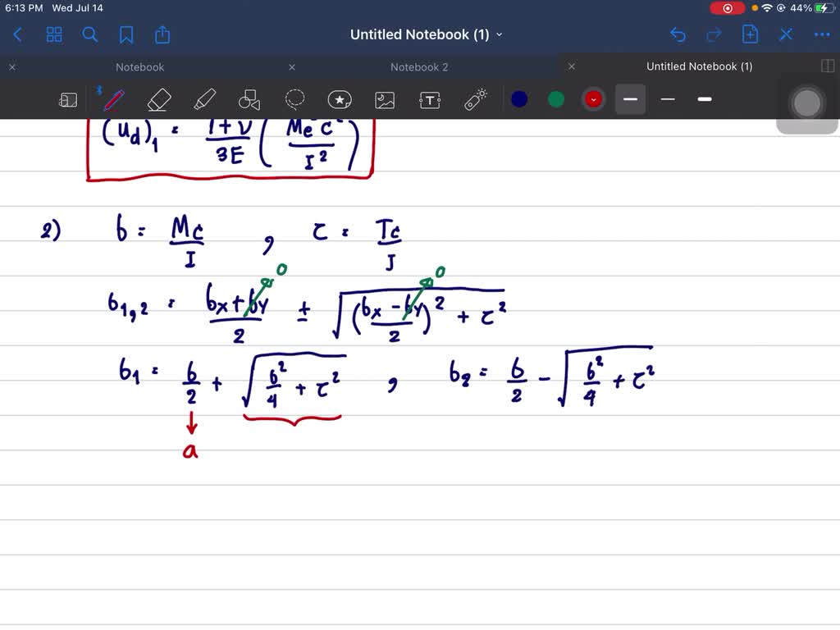Select the Eraser tool
Viewport: 840px width, 630px height.
pyautogui.click(x=158, y=99)
